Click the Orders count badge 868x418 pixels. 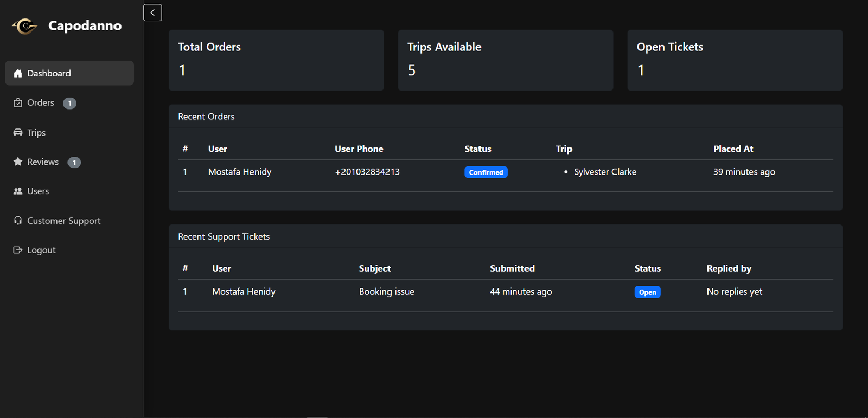69,103
